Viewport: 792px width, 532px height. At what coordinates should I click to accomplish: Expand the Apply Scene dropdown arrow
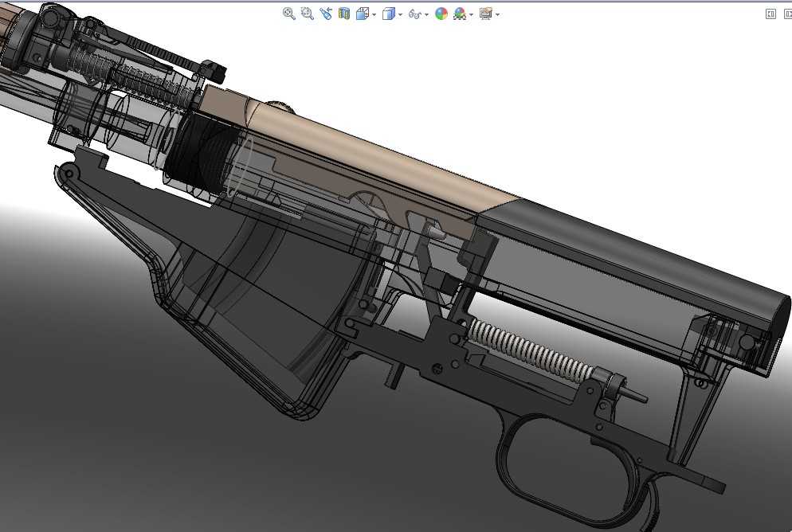point(471,14)
